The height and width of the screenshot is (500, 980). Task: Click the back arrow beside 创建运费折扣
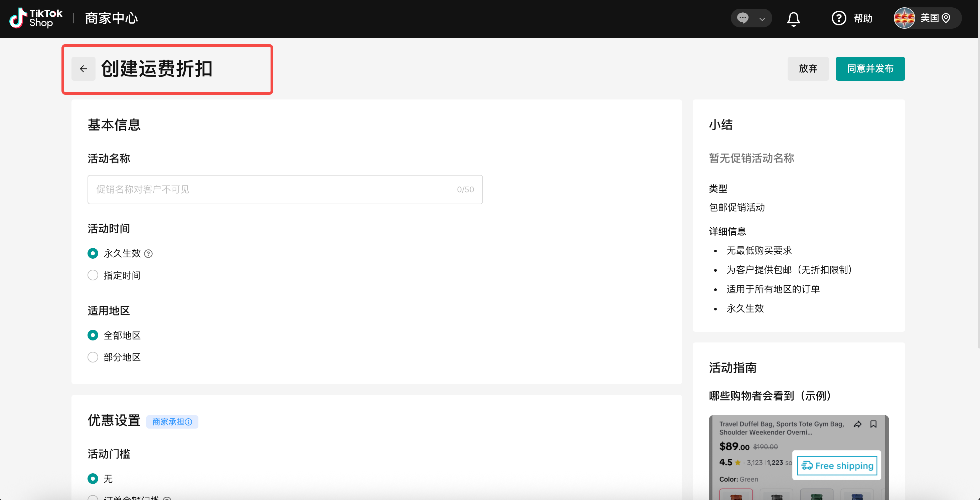pyautogui.click(x=83, y=69)
